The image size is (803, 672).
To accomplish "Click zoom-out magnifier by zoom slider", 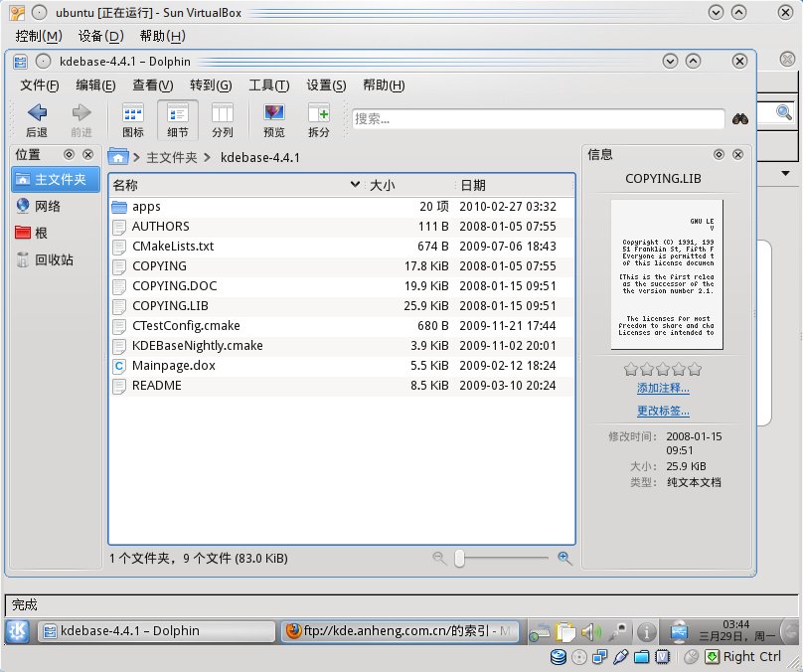I will (439, 558).
